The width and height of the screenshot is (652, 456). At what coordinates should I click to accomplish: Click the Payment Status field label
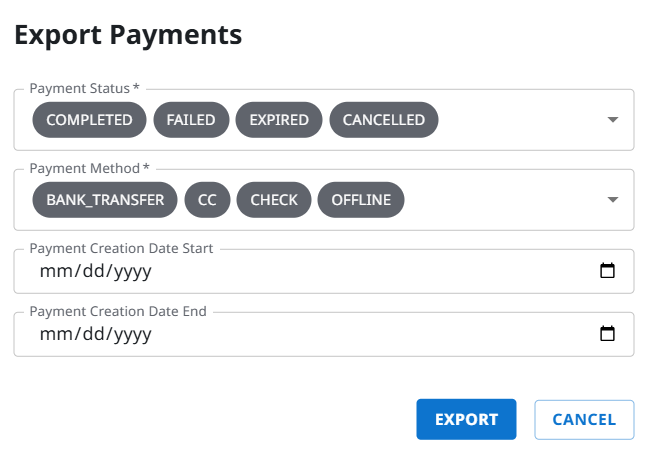[84, 89]
